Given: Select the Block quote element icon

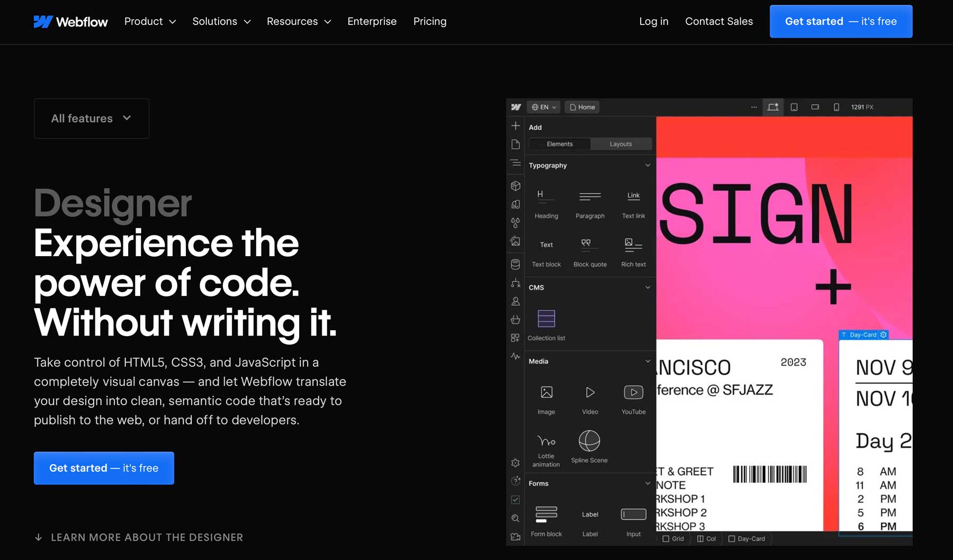Looking at the screenshot, I should click(589, 244).
